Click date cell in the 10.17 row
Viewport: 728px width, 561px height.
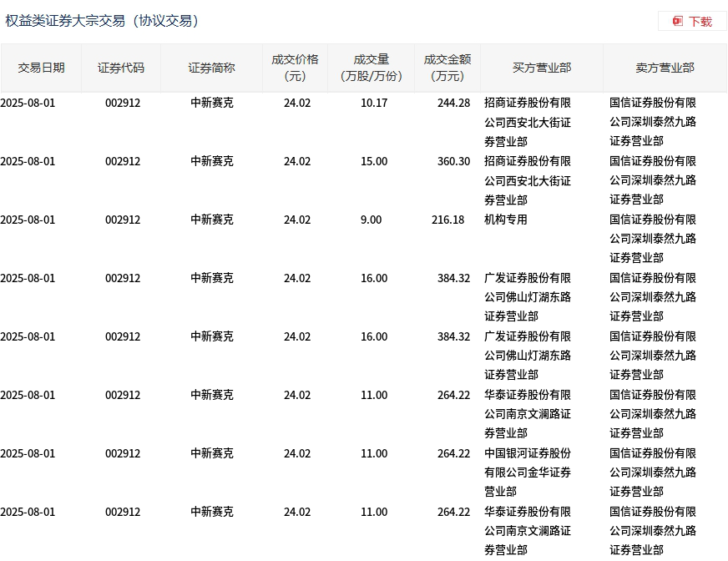[28, 103]
